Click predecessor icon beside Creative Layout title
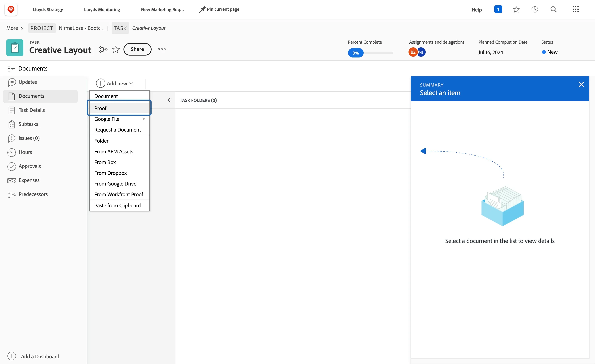The width and height of the screenshot is (595, 364). click(x=103, y=49)
